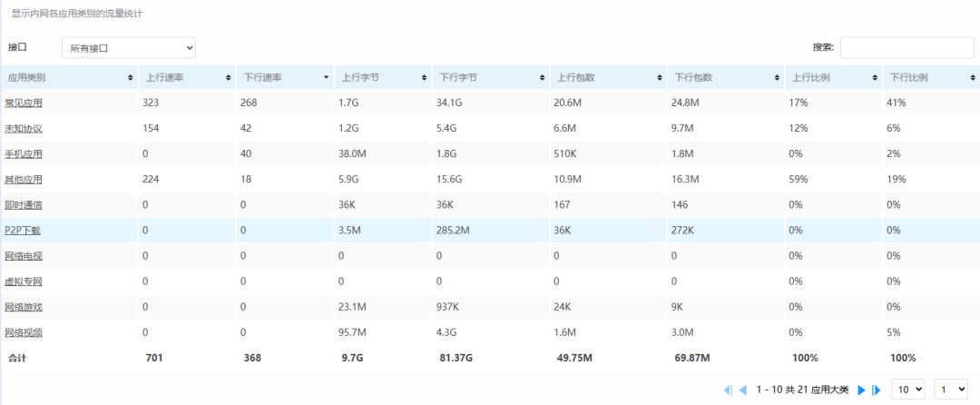
Task: Open the 常见应用 category link
Action: click(24, 103)
